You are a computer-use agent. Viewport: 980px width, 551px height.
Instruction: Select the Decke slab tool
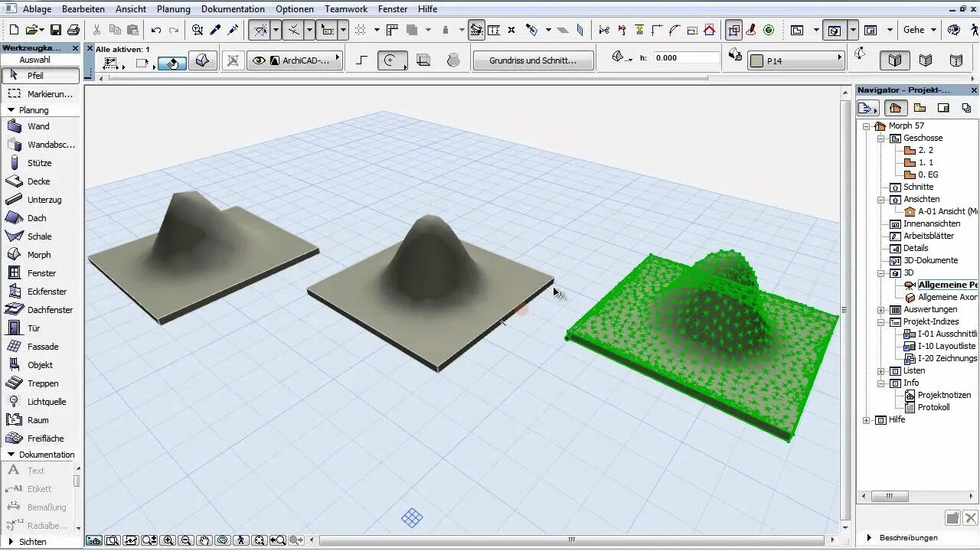[40, 181]
